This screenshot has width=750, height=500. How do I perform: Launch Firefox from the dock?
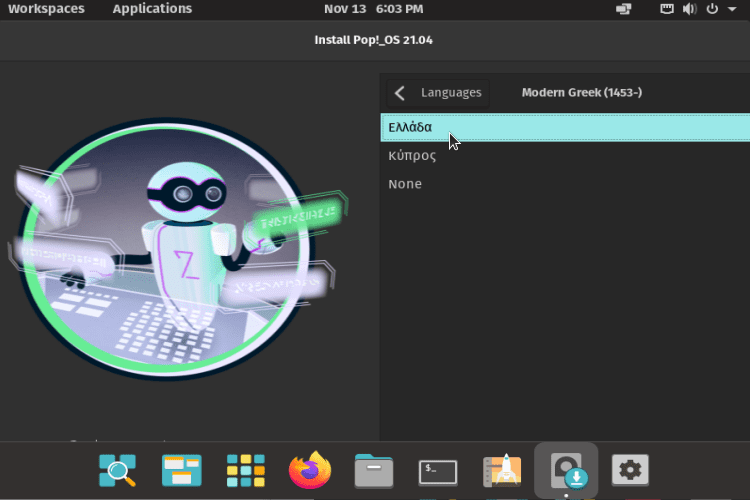tap(310, 470)
